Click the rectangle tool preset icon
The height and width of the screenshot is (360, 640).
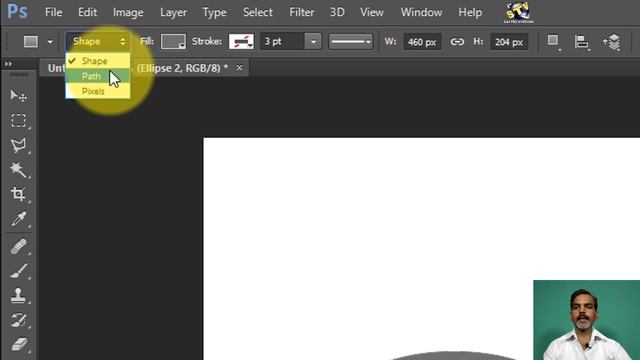31,41
